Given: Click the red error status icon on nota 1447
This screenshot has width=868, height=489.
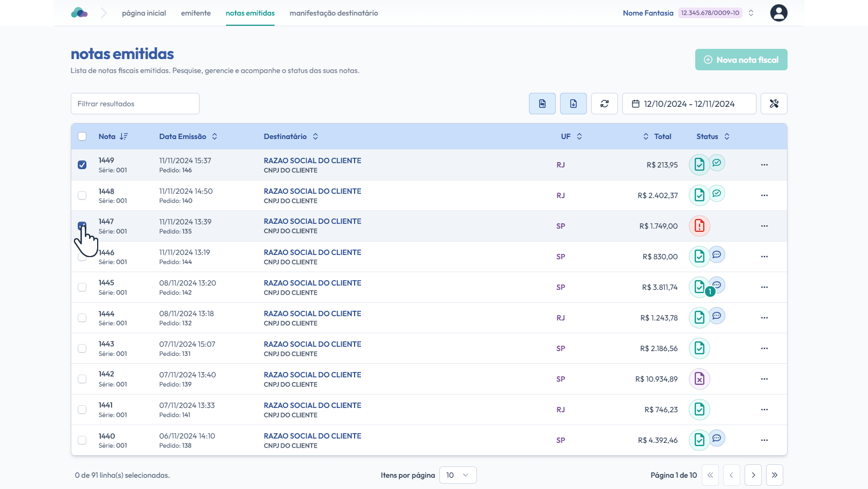Looking at the screenshot, I should (699, 226).
